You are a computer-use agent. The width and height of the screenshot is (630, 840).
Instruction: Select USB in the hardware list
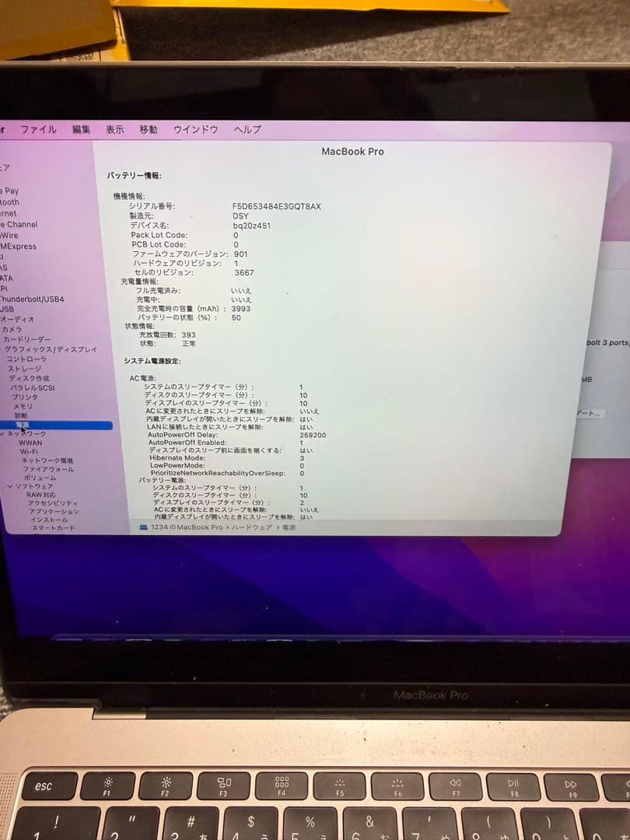tap(7, 309)
